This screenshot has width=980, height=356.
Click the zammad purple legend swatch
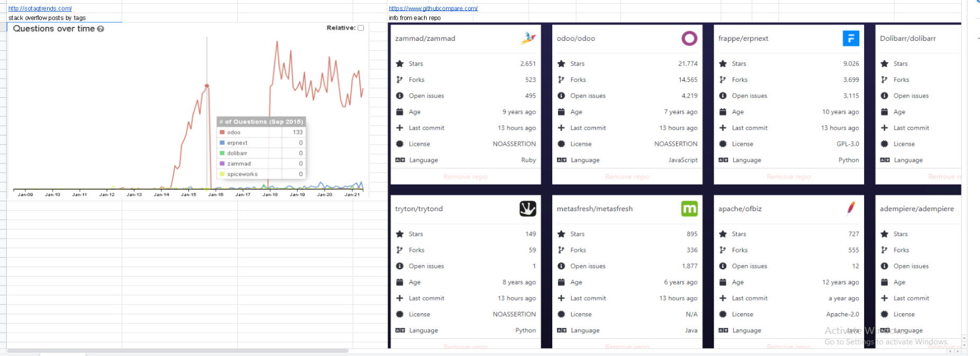[222, 164]
